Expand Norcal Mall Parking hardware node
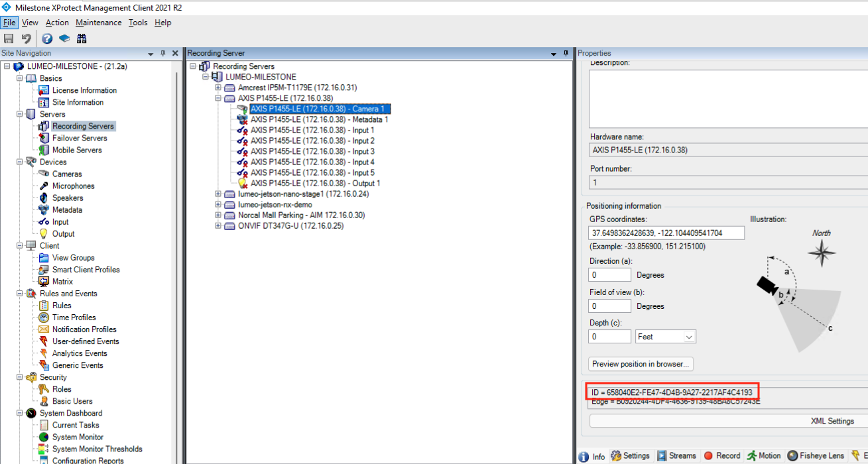The image size is (868, 464). (218, 215)
